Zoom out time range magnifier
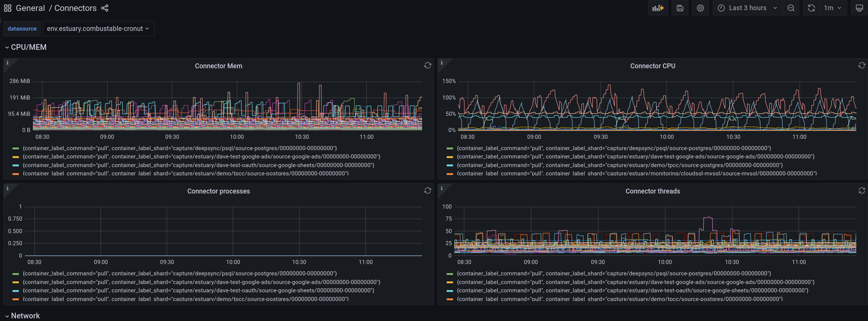 (791, 8)
